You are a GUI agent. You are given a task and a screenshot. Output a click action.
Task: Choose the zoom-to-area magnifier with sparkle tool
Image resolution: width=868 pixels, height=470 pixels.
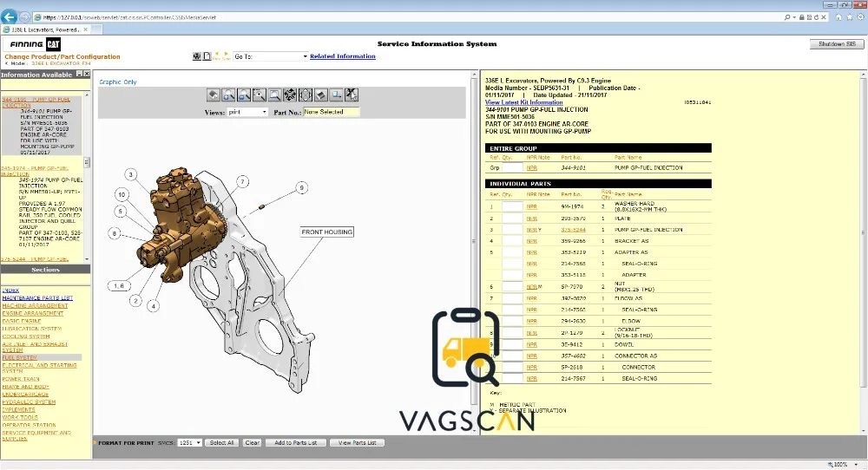click(259, 95)
